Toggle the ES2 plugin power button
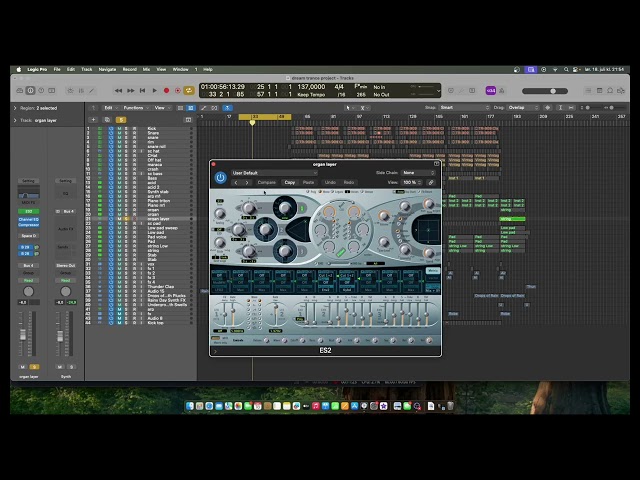This screenshot has height=480, width=640. point(220,178)
